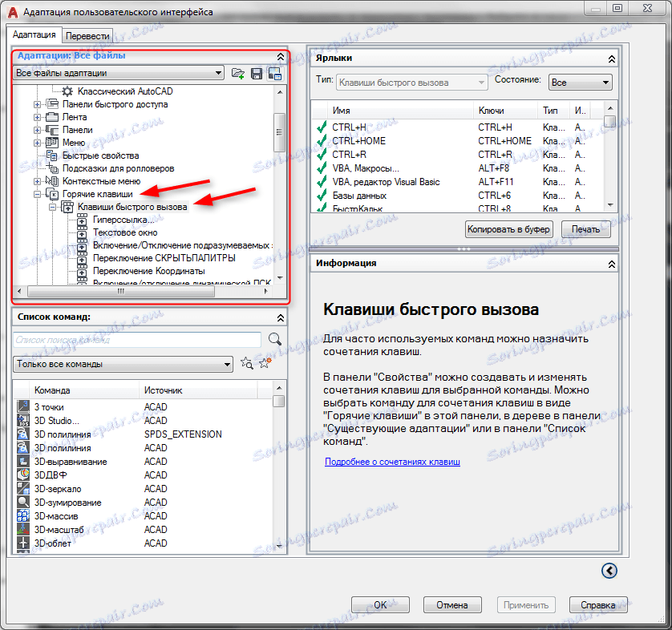Select Переключение СКРЫТЬПАЛИТРЫ tree item

tap(164, 258)
